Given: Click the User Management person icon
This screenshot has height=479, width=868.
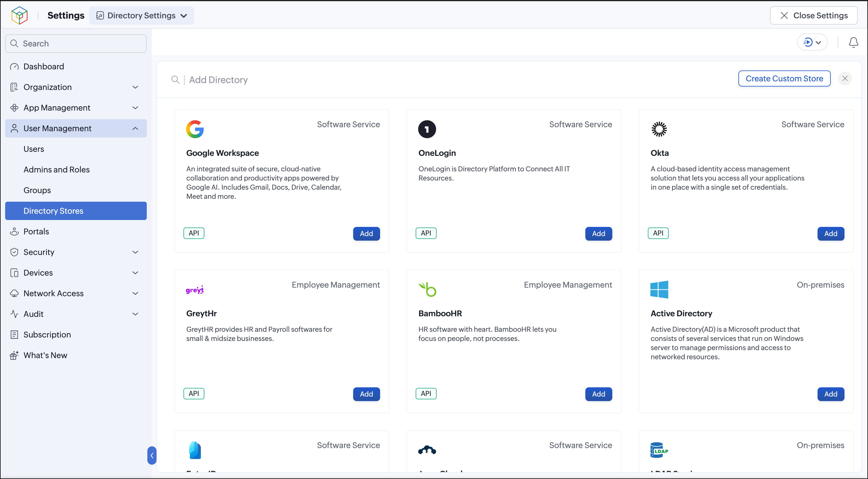Looking at the screenshot, I should 14,128.
